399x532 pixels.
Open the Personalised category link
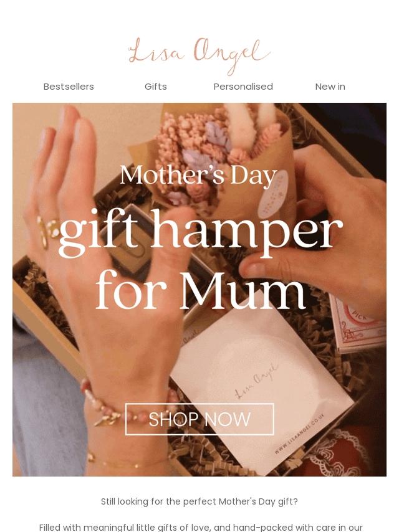[243, 87]
